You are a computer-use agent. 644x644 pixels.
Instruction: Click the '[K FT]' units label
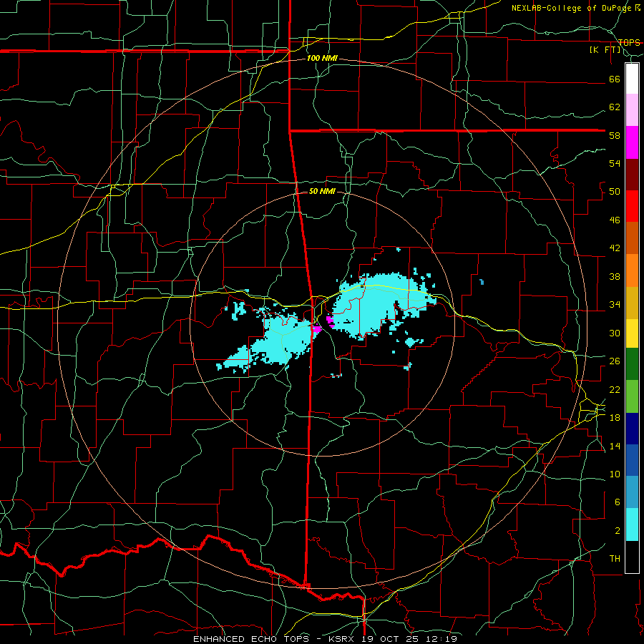[605, 50]
